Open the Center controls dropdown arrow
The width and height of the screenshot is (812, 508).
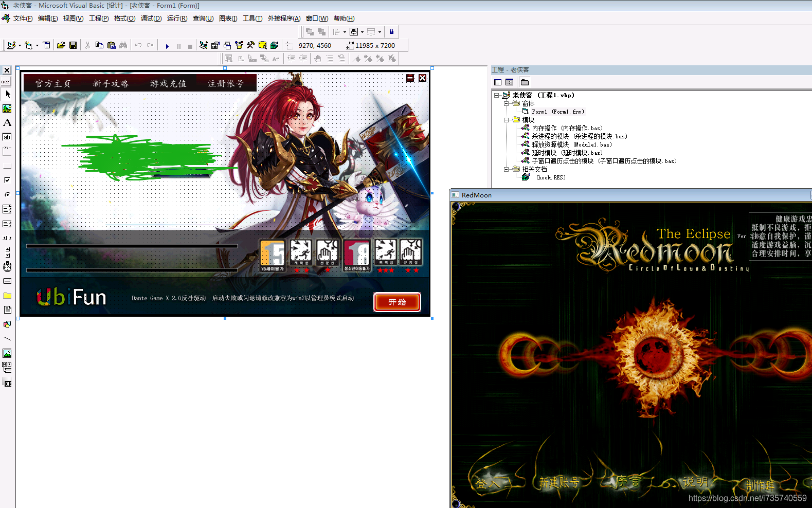point(362,31)
